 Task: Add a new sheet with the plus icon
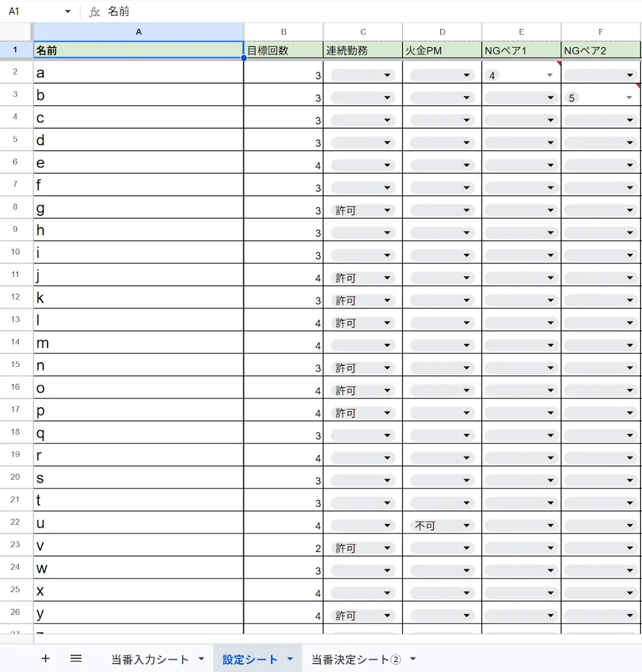tap(46, 659)
